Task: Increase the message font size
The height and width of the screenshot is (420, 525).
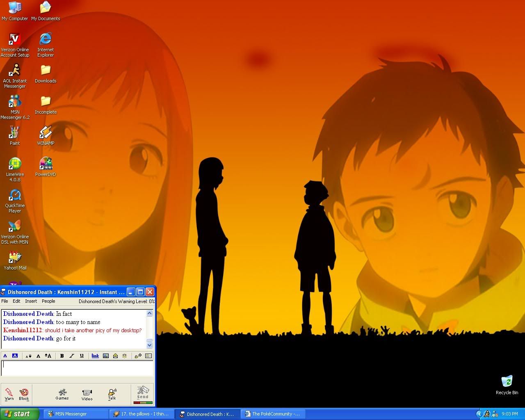Action: (x=48, y=356)
